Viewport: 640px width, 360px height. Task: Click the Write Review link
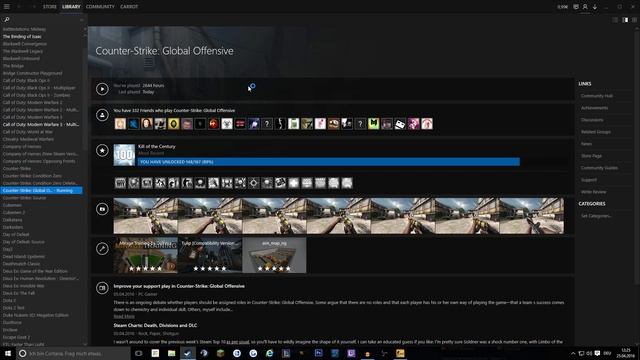tap(593, 192)
